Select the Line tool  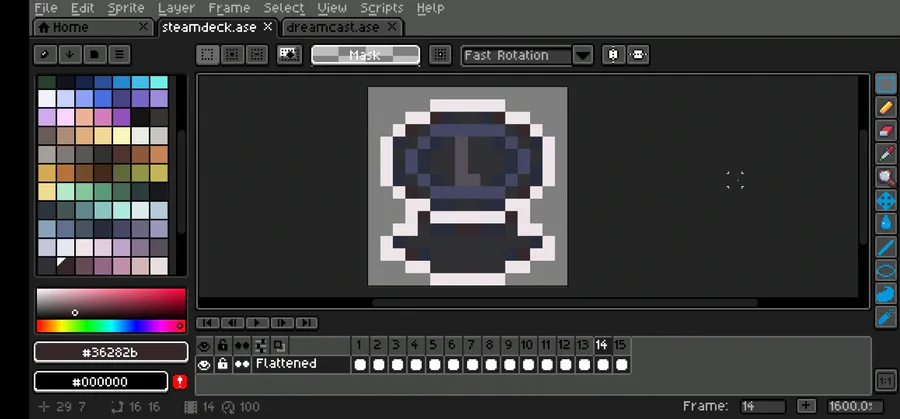886,247
